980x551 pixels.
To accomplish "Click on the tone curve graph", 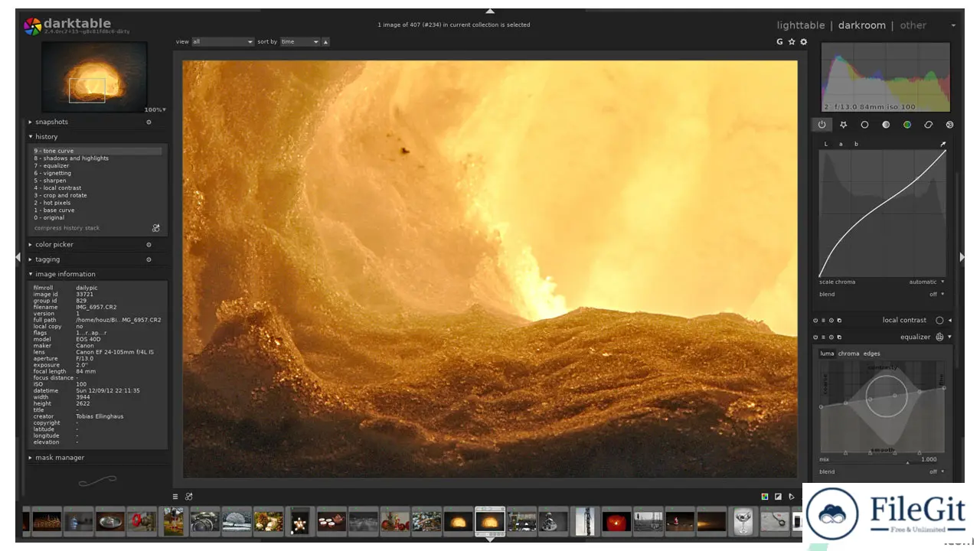I will coord(882,213).
